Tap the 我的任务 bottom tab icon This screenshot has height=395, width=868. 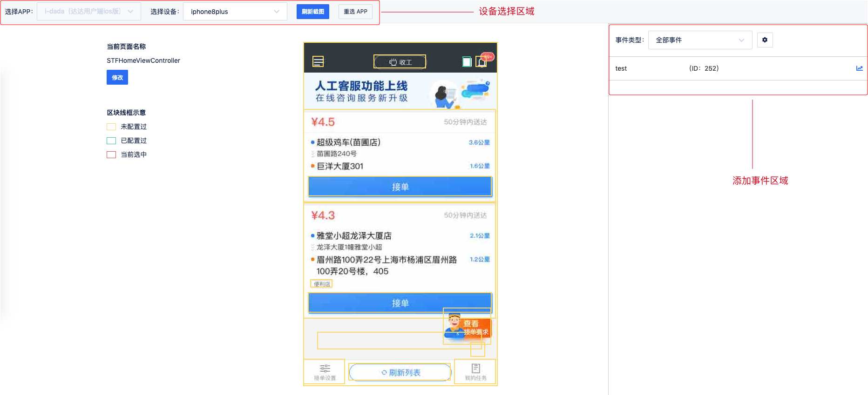click(x=475, y=372)
